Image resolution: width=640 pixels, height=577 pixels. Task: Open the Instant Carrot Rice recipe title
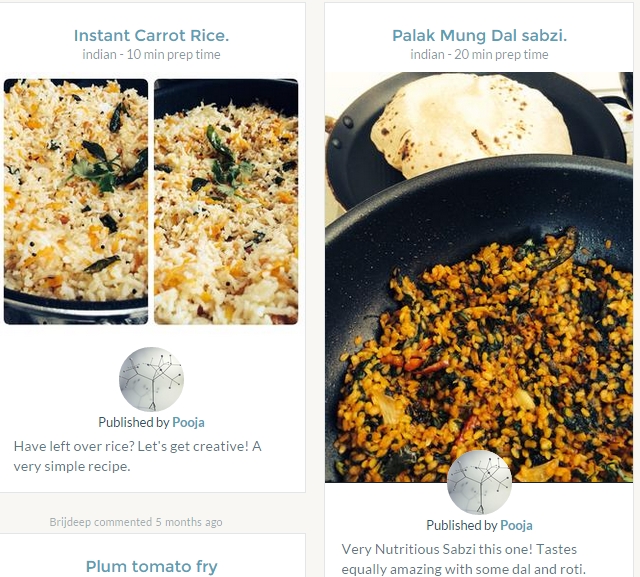pyautogui.click(x=151, y=36)
